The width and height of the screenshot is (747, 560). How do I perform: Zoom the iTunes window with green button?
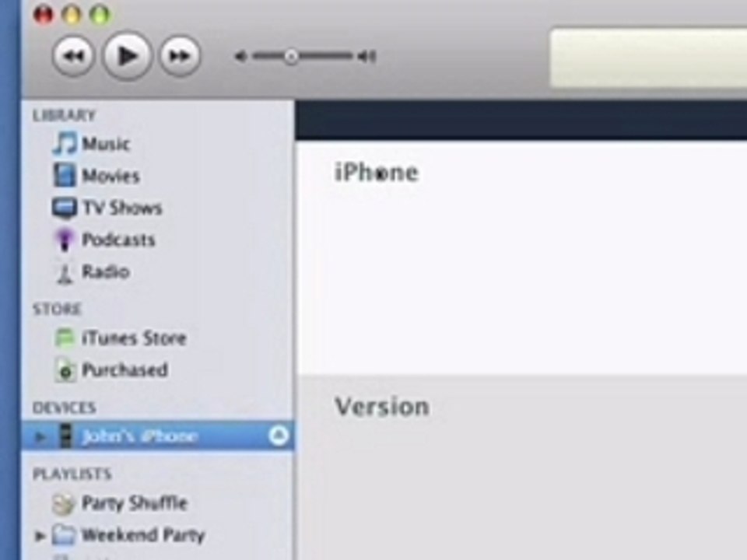(100, 14)
